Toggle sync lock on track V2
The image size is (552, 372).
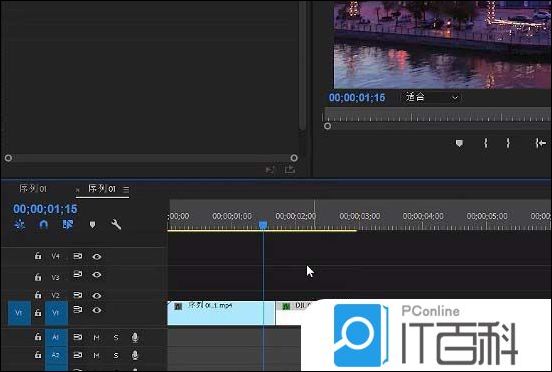pos(78,295)
